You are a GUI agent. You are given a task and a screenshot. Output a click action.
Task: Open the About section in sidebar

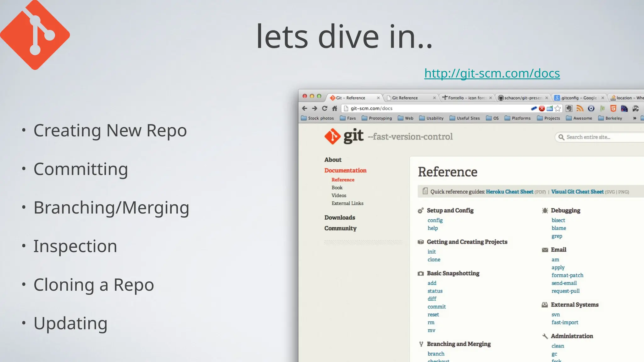click(333, 160)
